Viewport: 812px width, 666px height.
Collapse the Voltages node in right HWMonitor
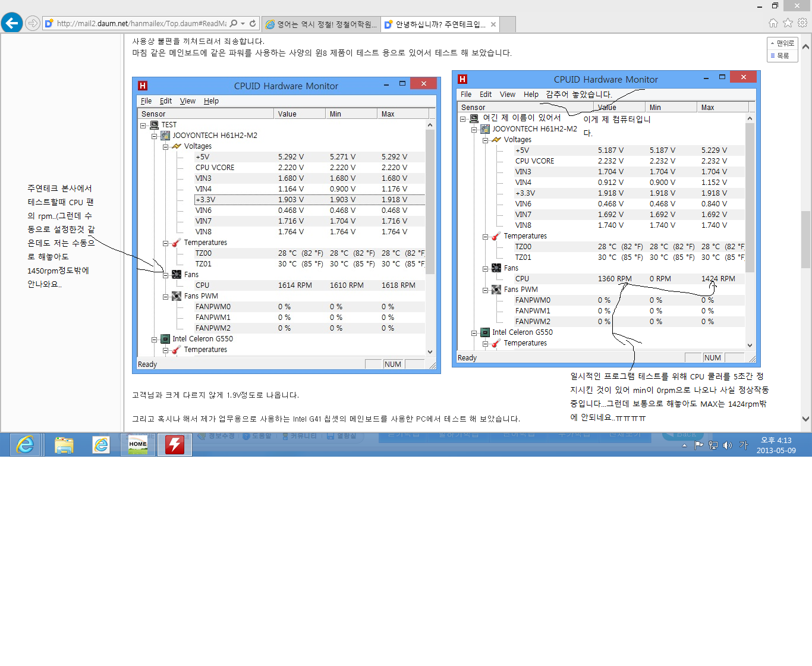[486, 140]
